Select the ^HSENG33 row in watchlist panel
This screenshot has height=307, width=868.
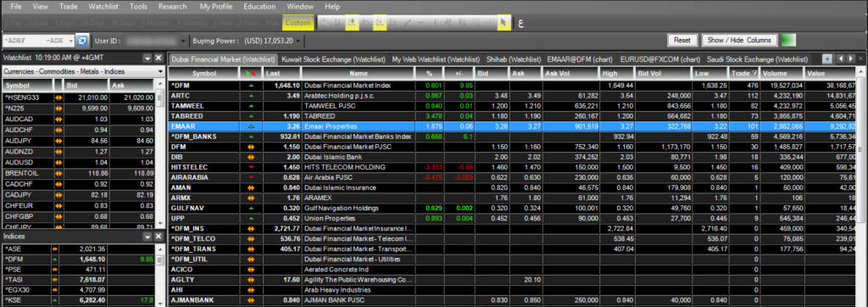(79, 97)
